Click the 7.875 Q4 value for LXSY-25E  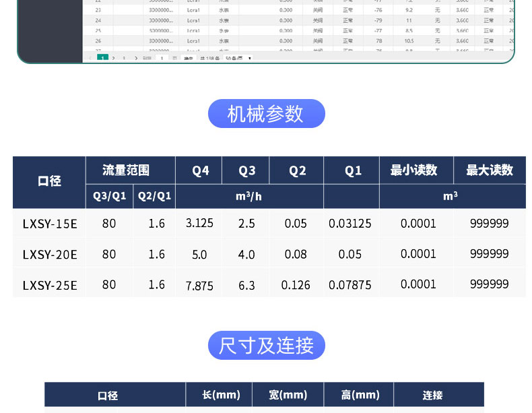click(x=199, y=286)
